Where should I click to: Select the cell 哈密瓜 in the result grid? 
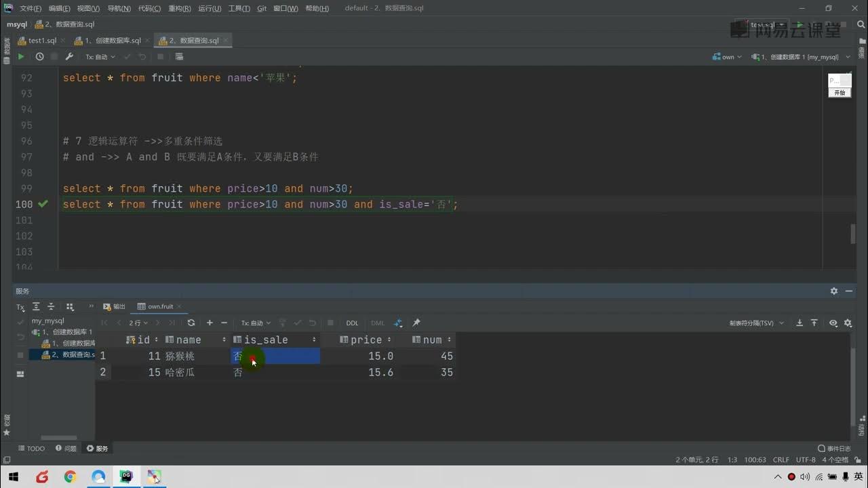[x=195, y=372]
